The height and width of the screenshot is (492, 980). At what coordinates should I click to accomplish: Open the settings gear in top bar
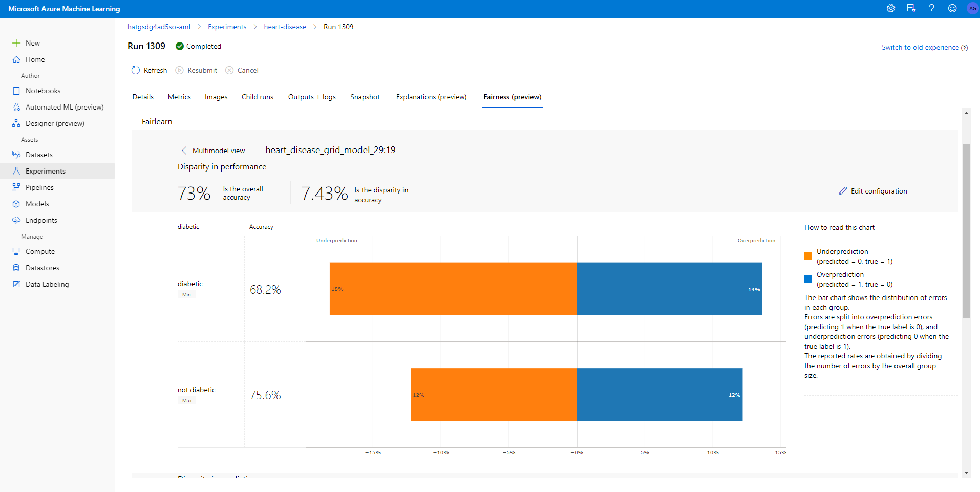point(891,8)
